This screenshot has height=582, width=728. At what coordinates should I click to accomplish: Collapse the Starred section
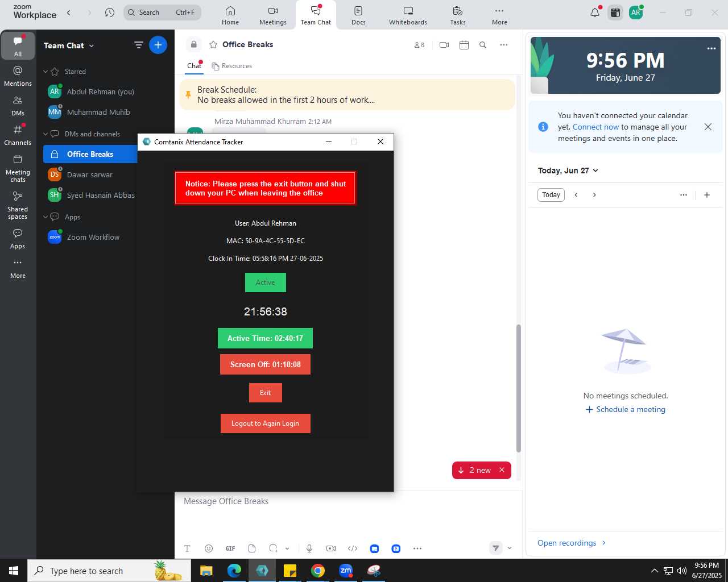point(46,72)
